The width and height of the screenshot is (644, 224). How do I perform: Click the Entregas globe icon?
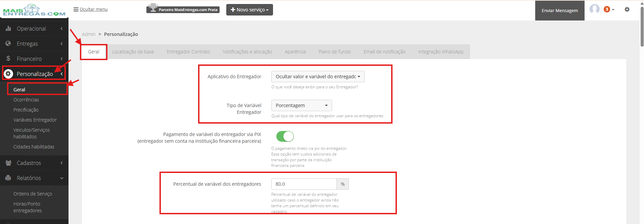(8, 44)
